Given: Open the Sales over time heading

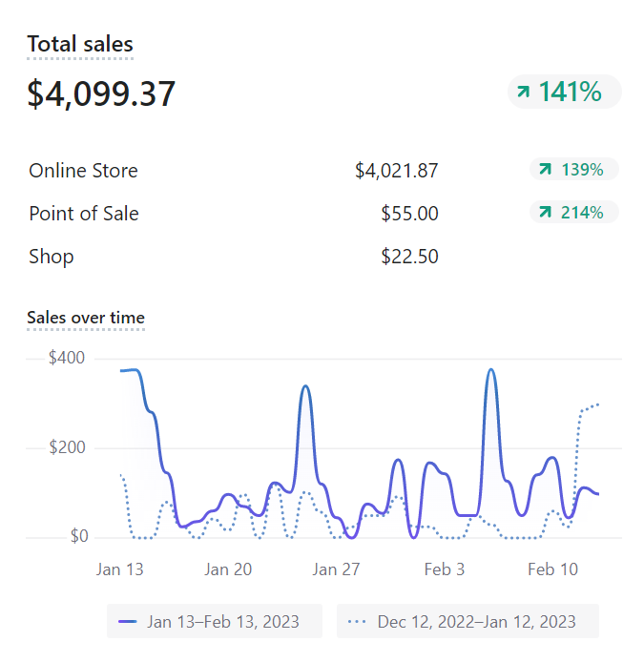Looking at the screenshot, I should point(86,318).
